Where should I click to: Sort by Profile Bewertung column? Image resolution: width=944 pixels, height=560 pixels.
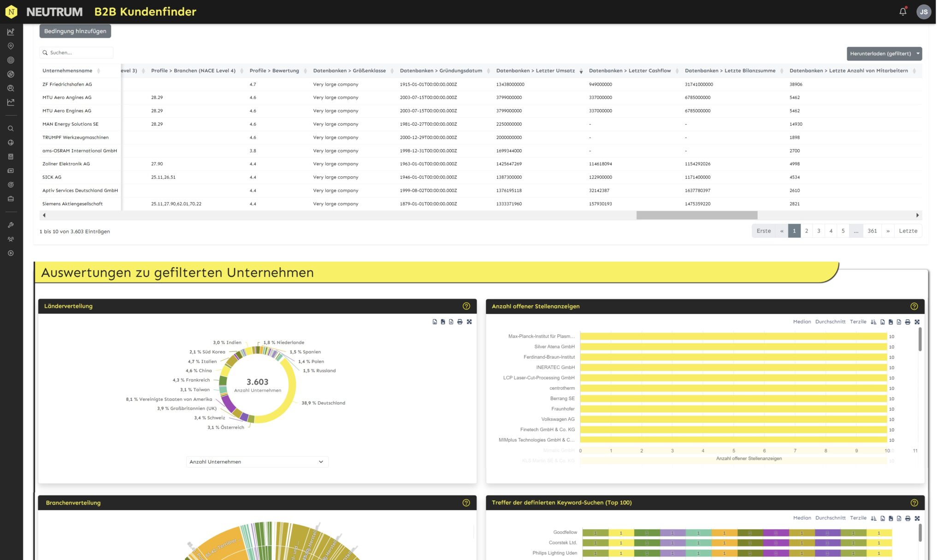pos(278,71)
